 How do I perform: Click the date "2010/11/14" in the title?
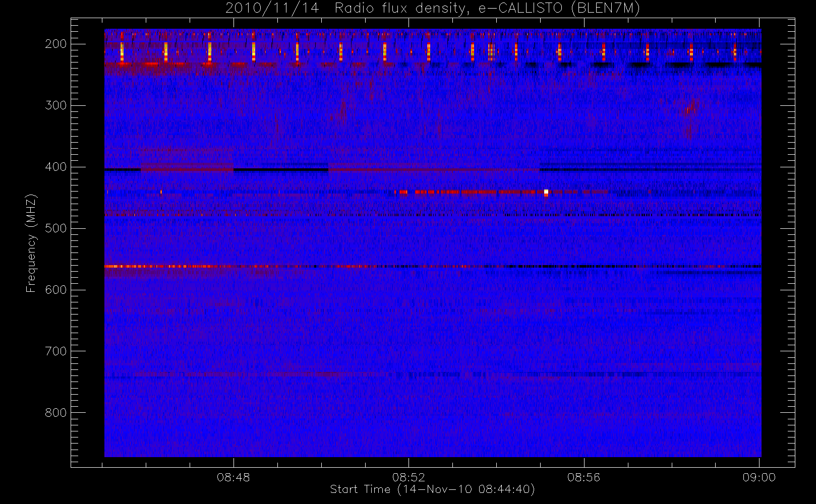pyautogui.click(x=272, y=9)
